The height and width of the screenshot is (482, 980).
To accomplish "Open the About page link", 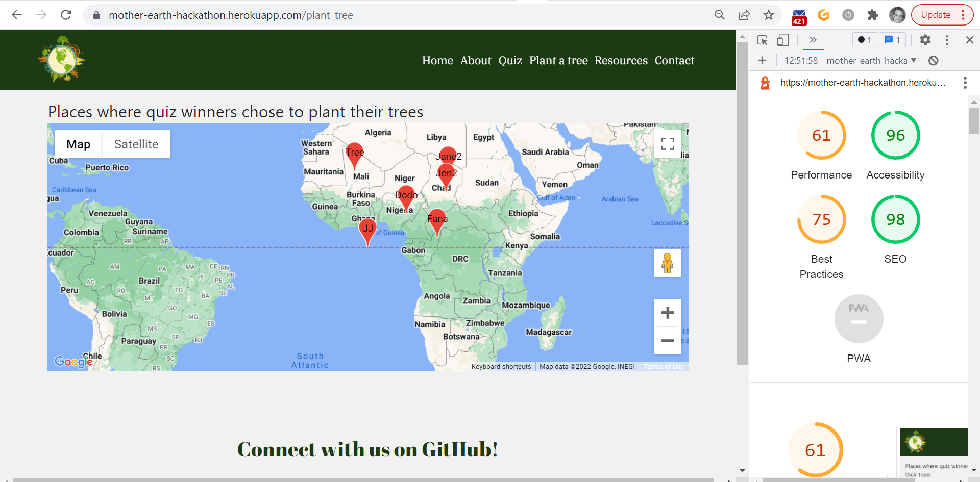I will [x=476, y=60].
